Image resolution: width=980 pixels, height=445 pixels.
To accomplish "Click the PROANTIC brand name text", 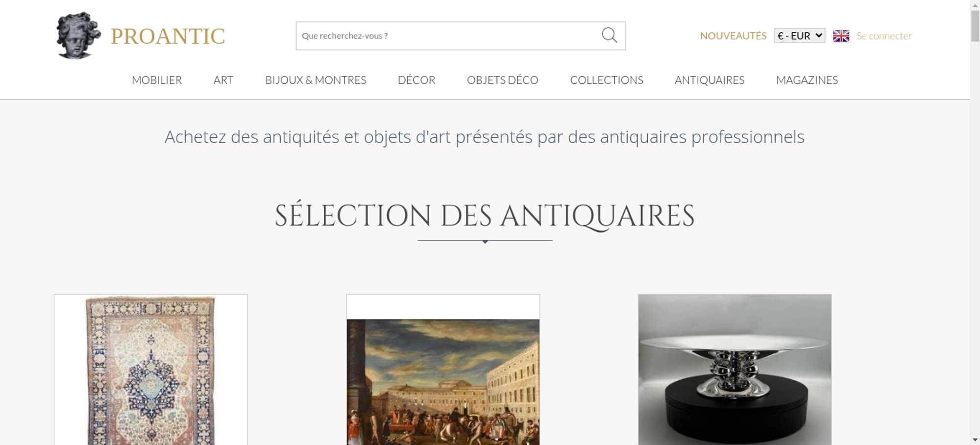I will [x=168, y=36].
